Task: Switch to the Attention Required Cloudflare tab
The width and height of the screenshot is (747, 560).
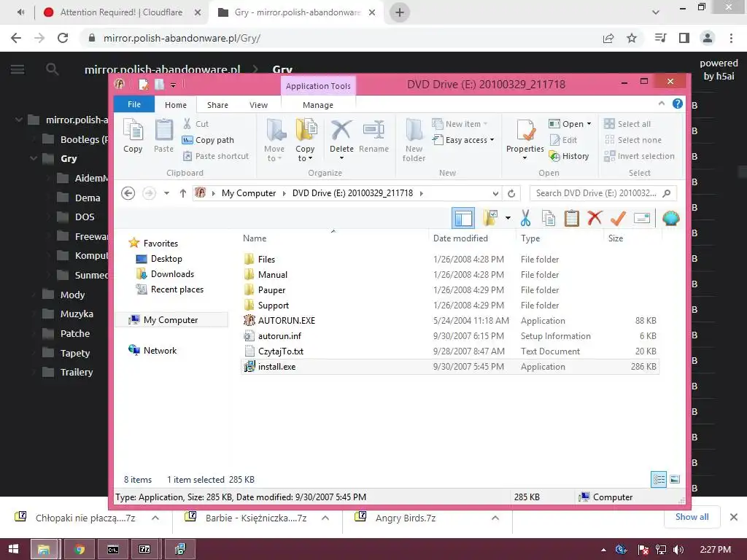Action: [x=122, y=12]
